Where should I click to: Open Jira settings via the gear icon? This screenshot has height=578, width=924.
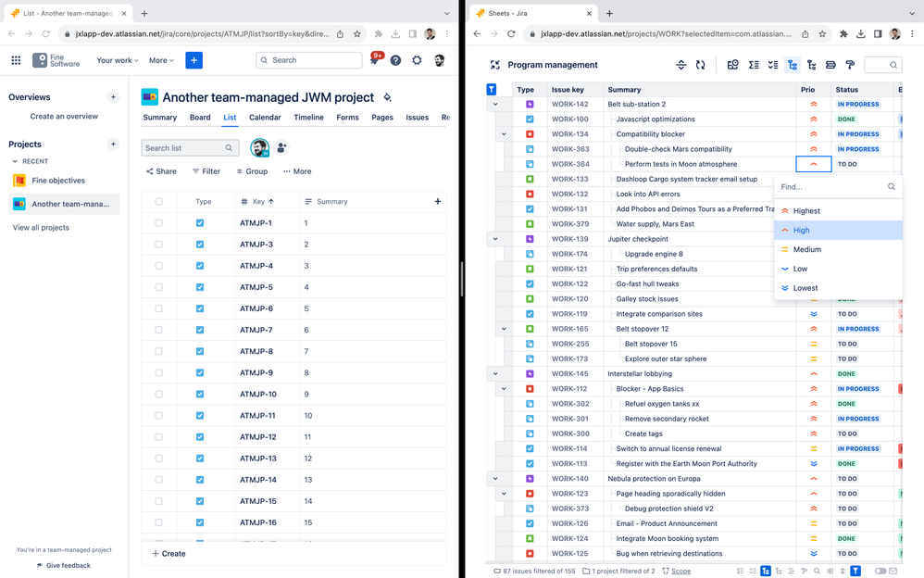pos(417,59)
